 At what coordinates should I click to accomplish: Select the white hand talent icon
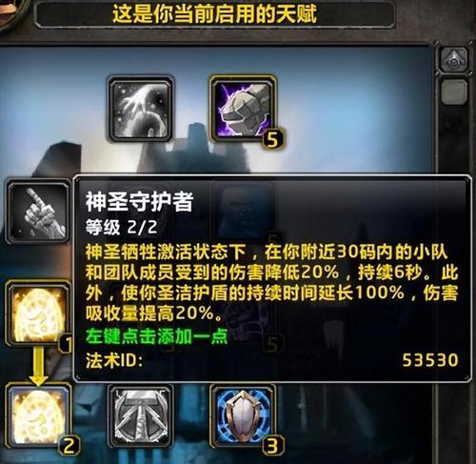click(x=140, y=109)
